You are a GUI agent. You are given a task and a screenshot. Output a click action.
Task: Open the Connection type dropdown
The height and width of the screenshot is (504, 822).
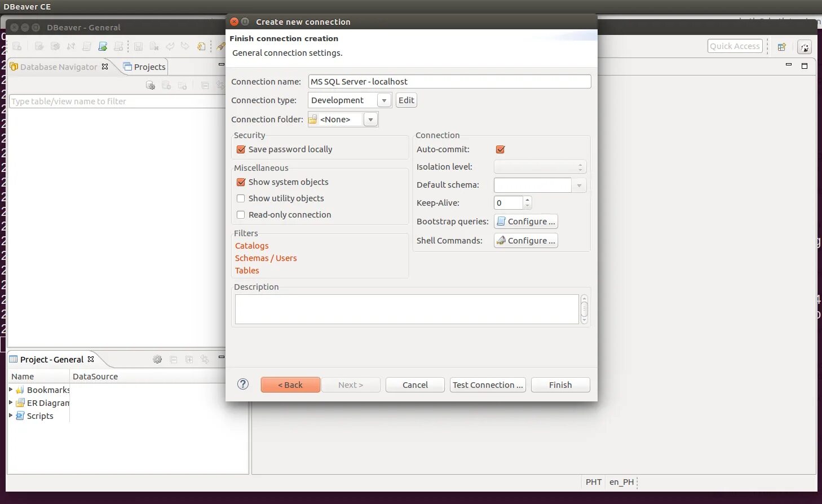pyautogui.click(x=384, y=100)
